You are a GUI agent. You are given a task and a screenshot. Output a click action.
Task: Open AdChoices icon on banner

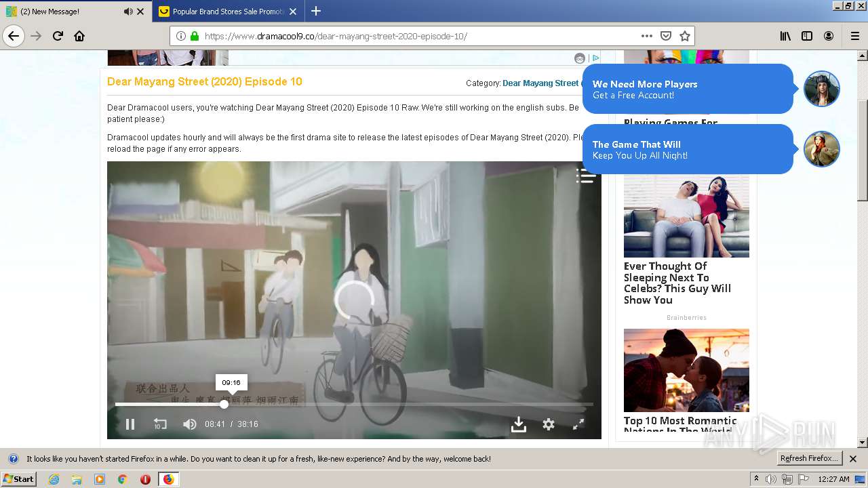point(595,58)
